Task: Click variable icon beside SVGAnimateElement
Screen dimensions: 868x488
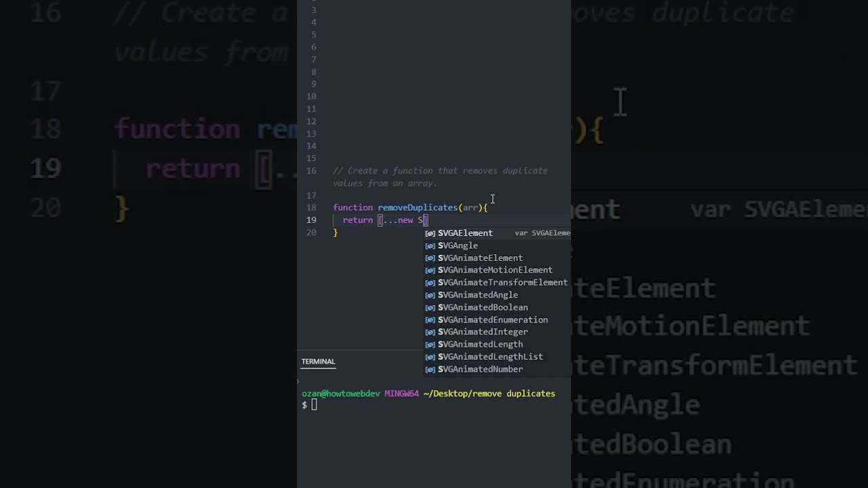Action: (x=430, y=258)
